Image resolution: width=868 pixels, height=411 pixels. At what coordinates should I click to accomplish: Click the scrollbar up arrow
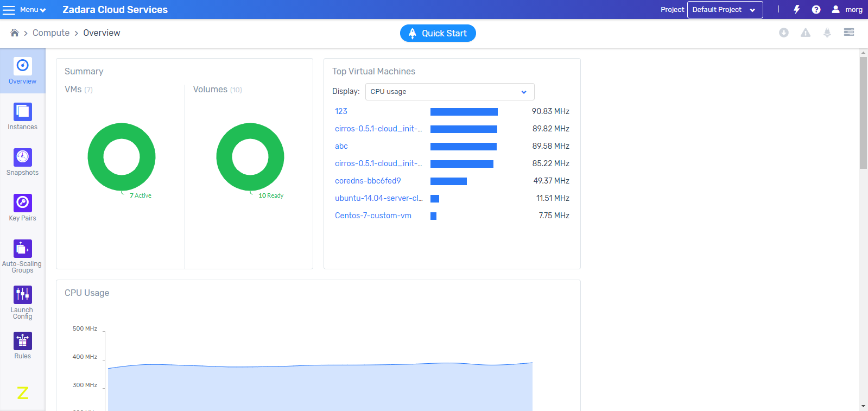(x=863, y=53)
